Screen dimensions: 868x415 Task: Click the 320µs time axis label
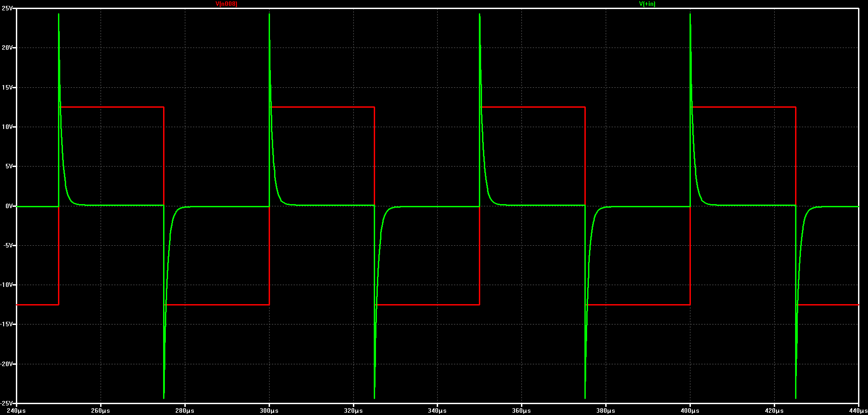click(x=353, y=410)
